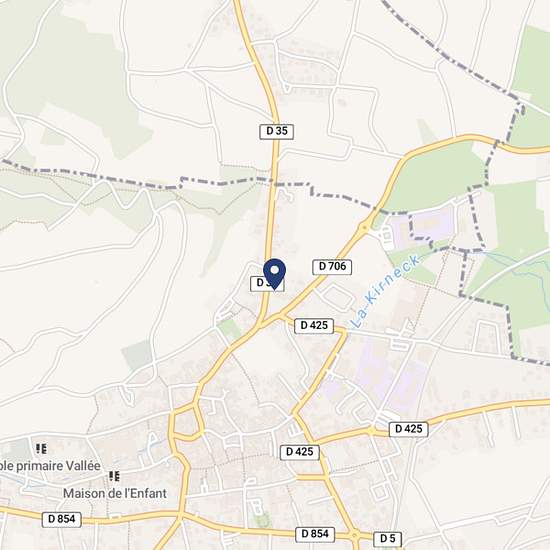Click the purple zone next to D 706 roundabout
550x550 pixels.
point(425,225)
